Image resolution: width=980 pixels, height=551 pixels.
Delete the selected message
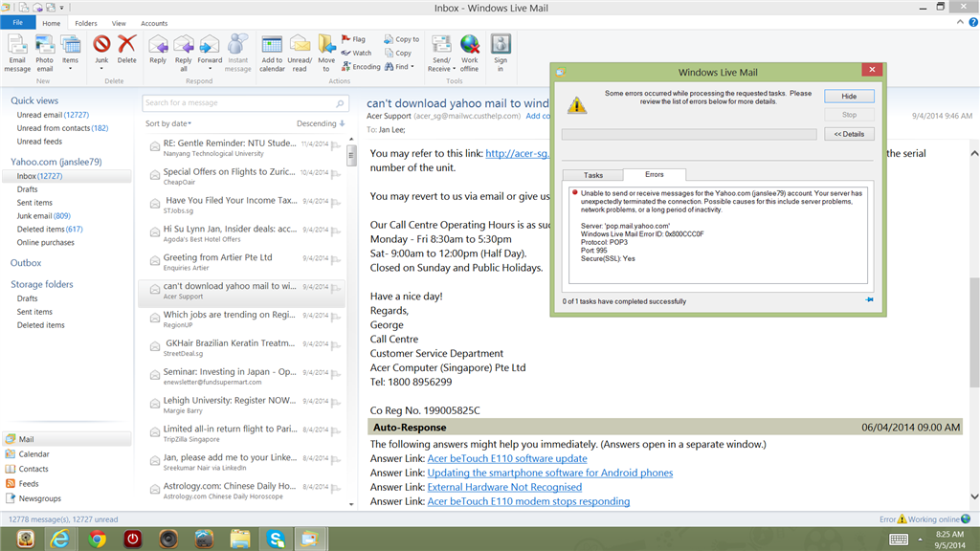pos(127,50)
